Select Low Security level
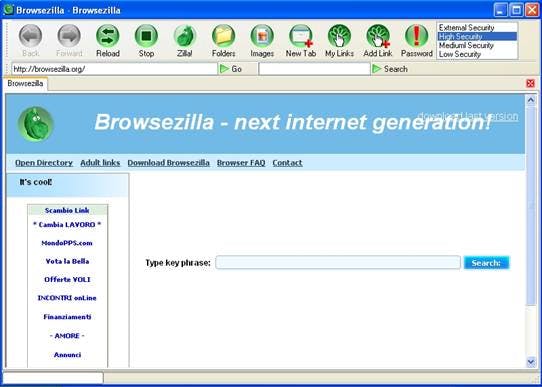Screen dimensions: 542x387 coord(477,54)
